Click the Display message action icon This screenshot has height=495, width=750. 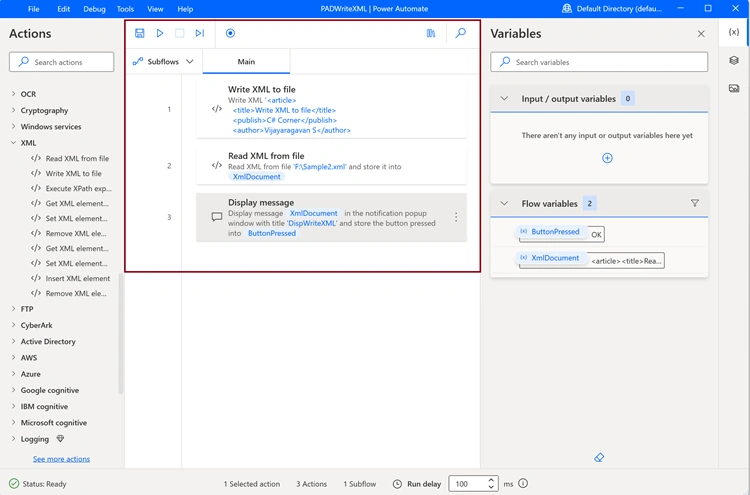(217, 217)
